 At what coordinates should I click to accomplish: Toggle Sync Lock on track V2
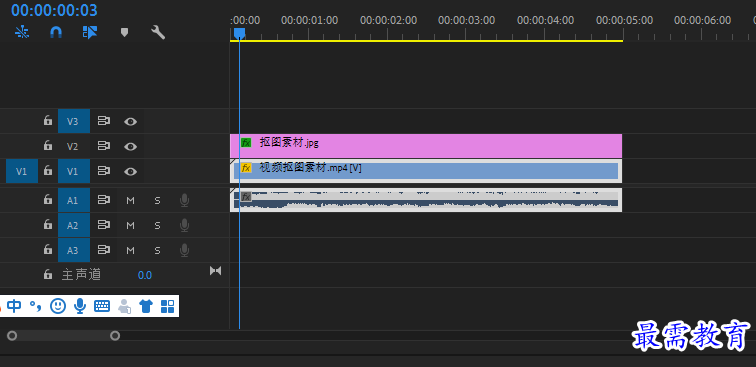104,146
